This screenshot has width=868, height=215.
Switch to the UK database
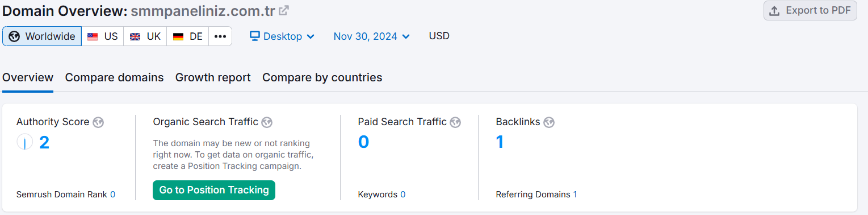[145, 36]
